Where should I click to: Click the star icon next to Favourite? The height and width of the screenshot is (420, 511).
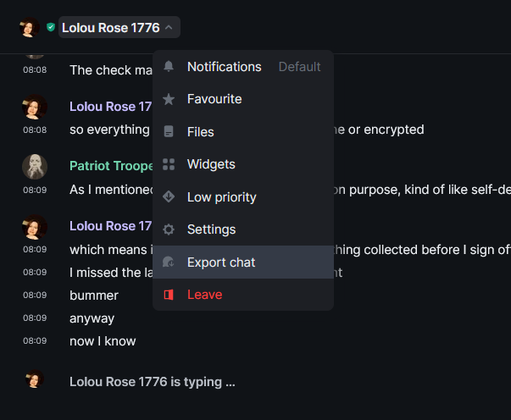click(169, 99)
